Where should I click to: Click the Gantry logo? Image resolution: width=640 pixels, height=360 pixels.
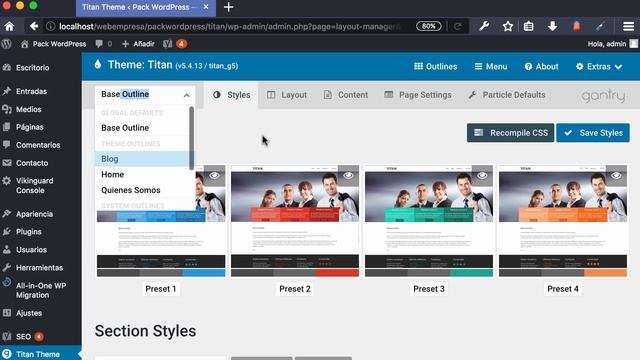click(x=603, y=96)
